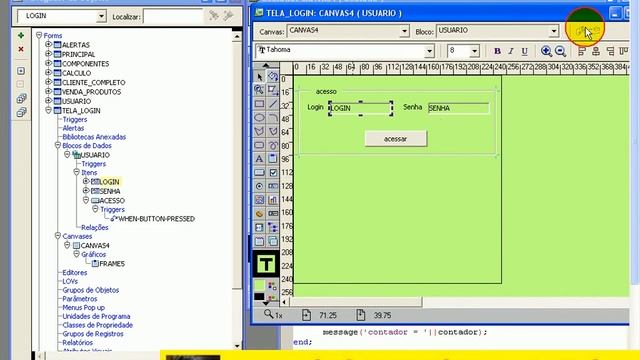Click the 'Bibliotecas Anexadas' node
The image size is (640, 360).
(94, 137)
